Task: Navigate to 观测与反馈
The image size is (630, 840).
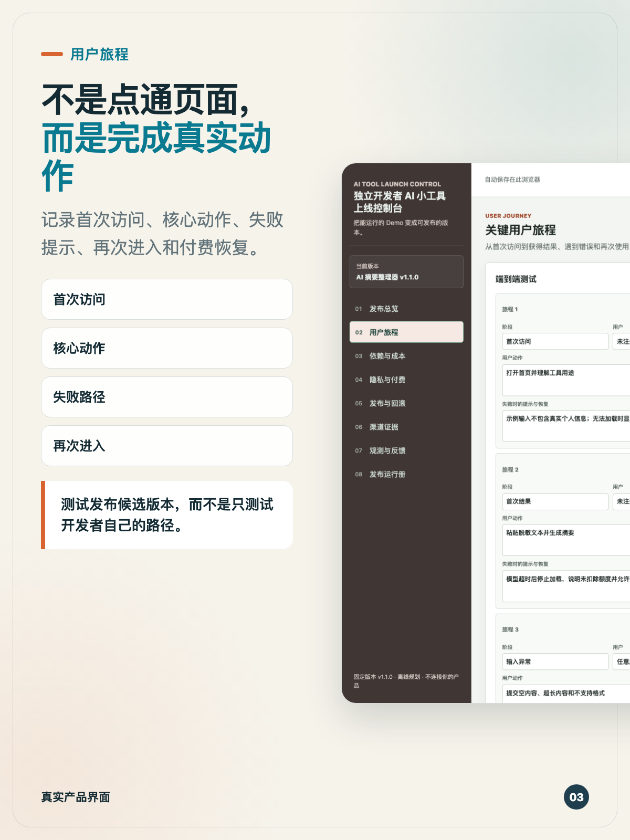Action: click(x=406, y=450)
